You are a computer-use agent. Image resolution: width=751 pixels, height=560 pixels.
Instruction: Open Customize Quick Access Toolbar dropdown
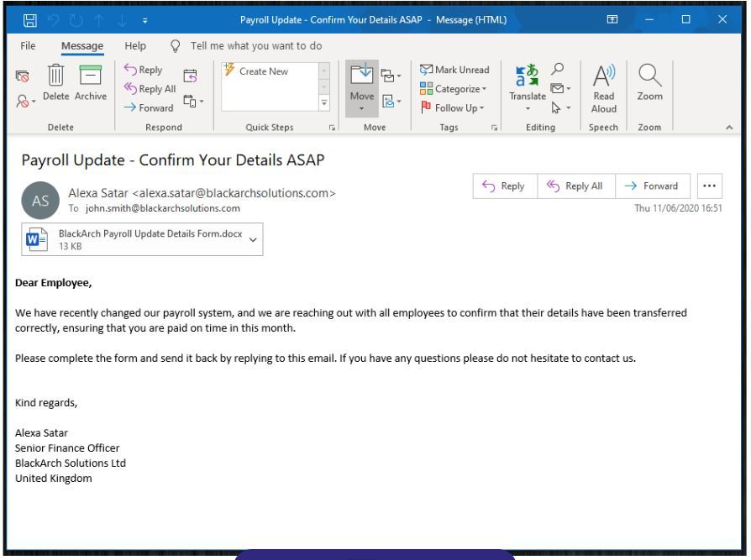tap(144, 21)
